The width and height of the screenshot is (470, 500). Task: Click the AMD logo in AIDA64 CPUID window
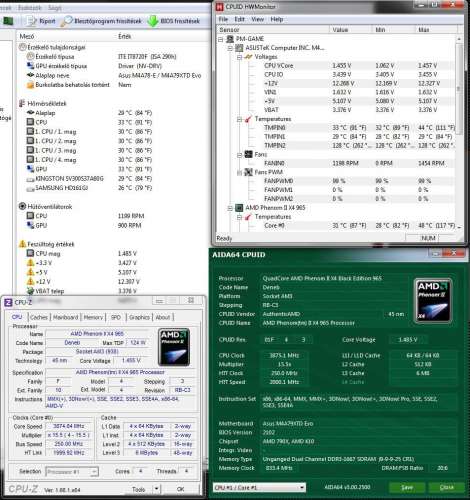coord(433,301)
